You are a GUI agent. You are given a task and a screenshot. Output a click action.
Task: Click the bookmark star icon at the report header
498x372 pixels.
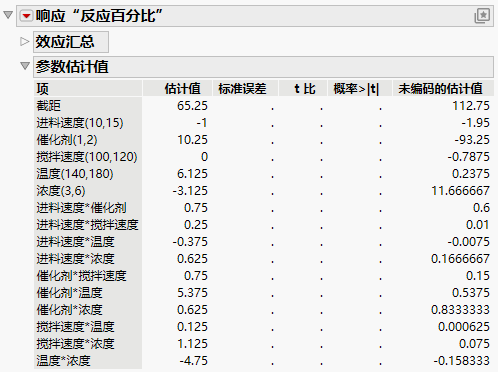coord(482,16)
